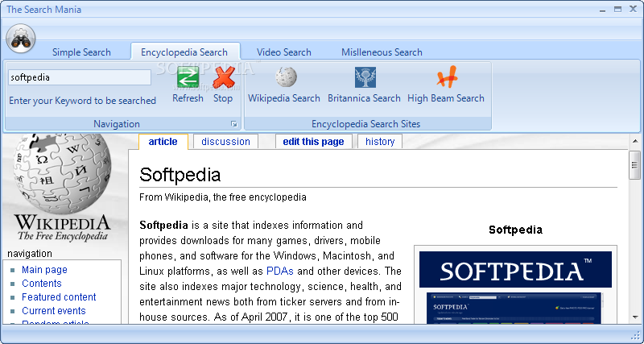Click the vertical scrollbar thumb
The image size is (644, 344).
point(635,165)
